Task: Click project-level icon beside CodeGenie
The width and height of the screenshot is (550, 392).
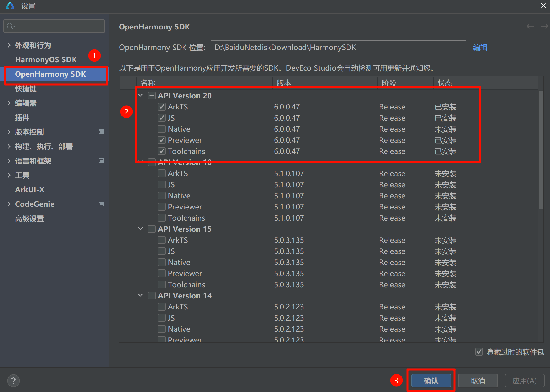Action: click(x=101, y=204)
